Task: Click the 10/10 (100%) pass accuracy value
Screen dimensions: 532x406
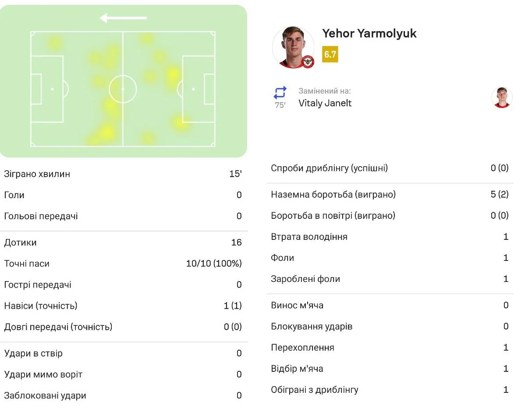Action: click(213, 264)
